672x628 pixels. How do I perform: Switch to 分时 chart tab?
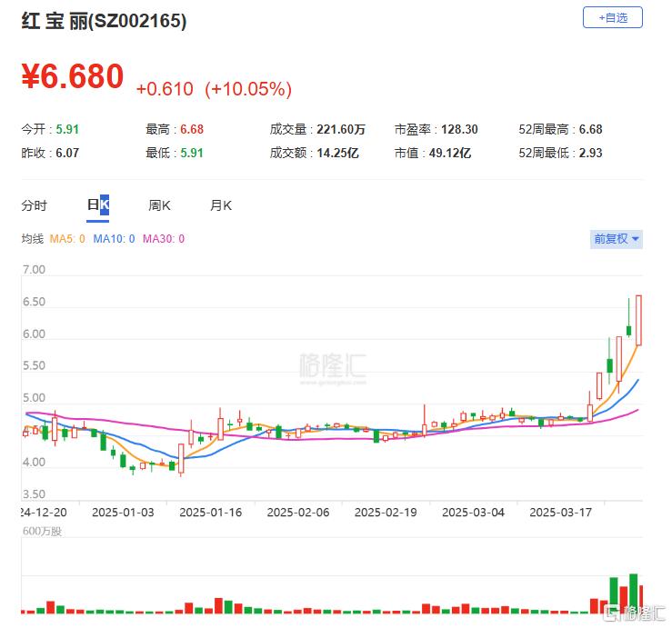coord(34,205)
